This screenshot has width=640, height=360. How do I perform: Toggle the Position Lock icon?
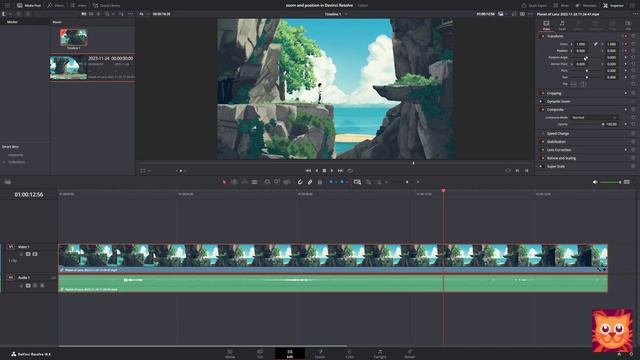click(320, 182)
